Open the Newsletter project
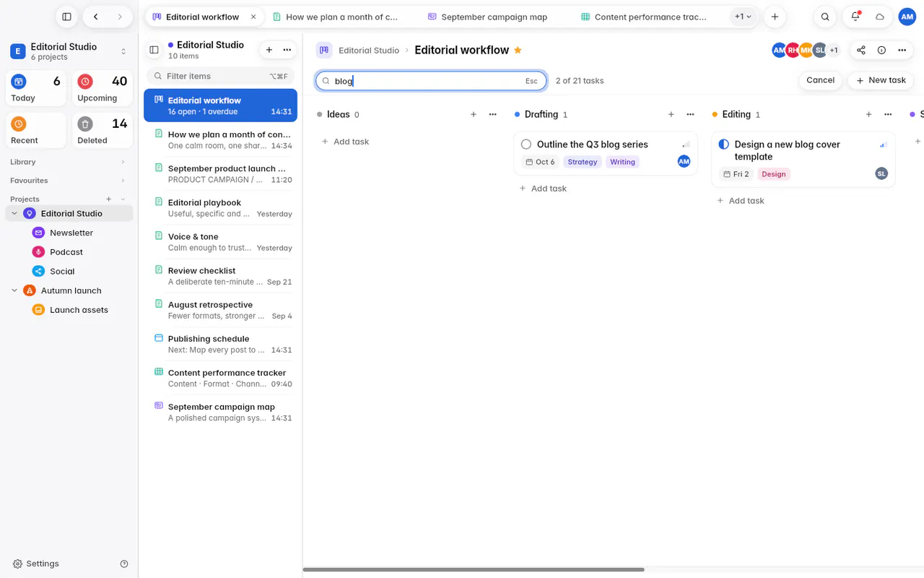This screenshot has height=578, width=924. [71, 233]
